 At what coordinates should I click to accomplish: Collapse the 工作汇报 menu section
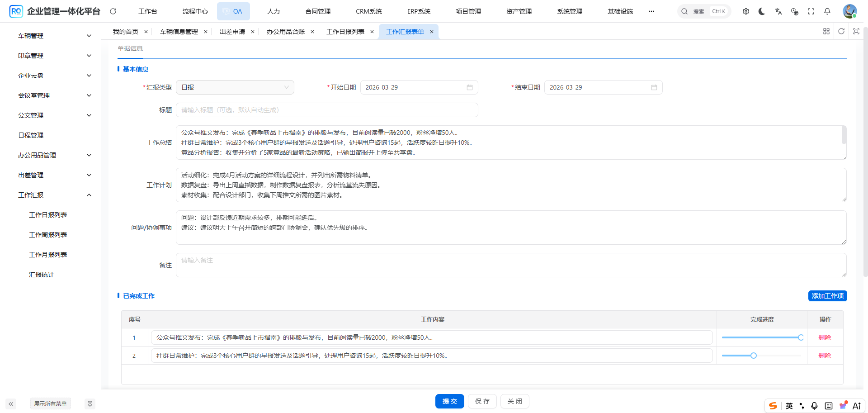pyautogui.click(x=54, y=195)
